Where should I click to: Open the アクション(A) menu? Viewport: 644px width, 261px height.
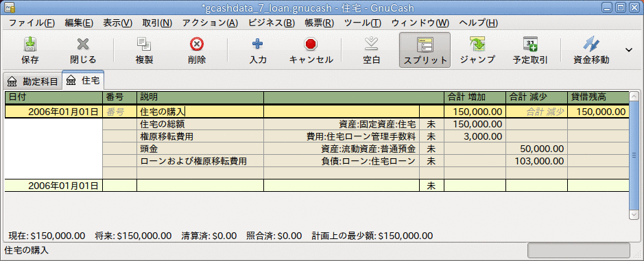210,23
